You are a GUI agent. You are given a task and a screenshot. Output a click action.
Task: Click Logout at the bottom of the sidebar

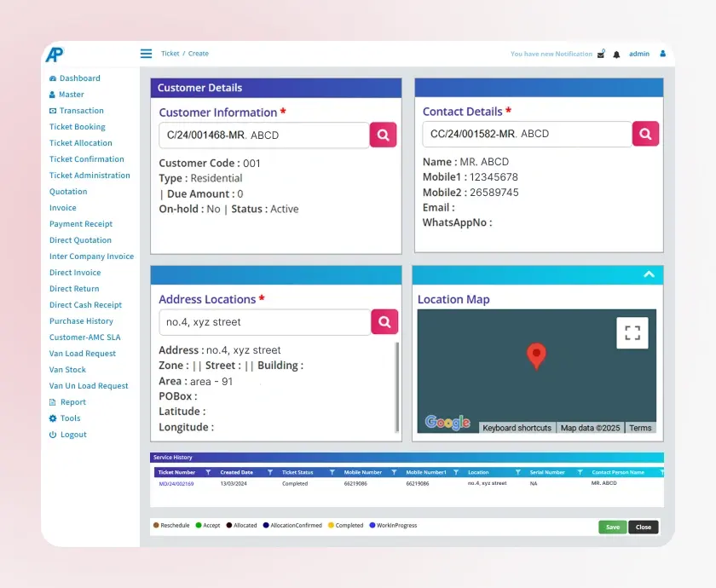tap(74, 435)
